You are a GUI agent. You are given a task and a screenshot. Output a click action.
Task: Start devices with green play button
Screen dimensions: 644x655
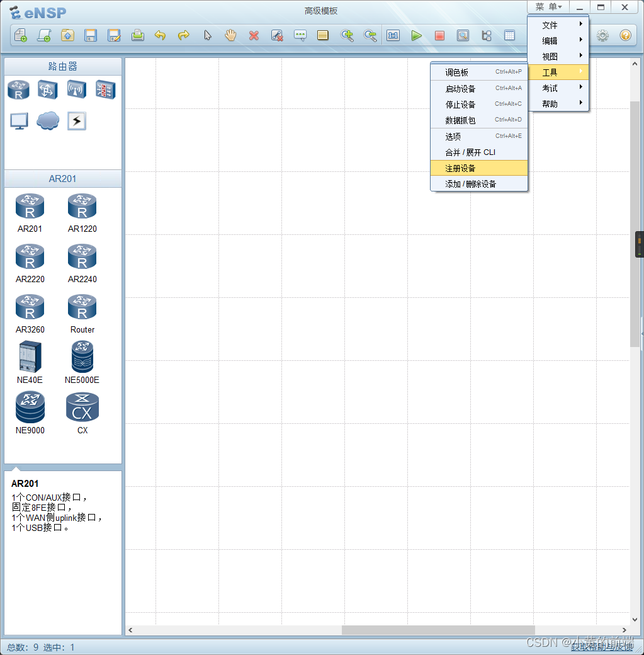(x=416, y=35)
